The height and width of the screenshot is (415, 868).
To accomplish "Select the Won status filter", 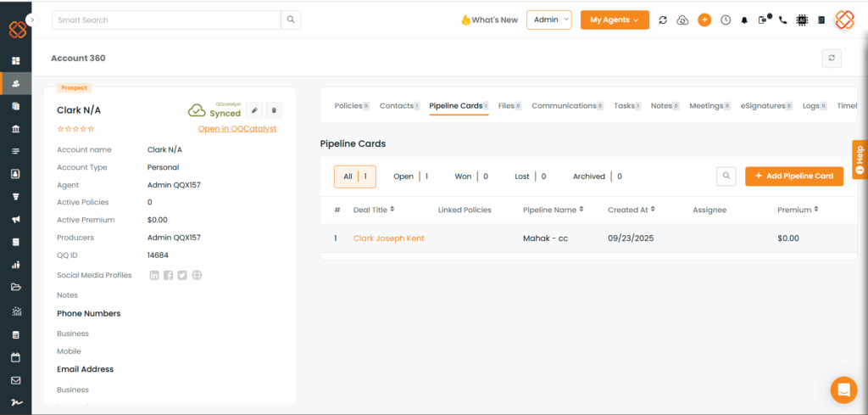I will click(471, 177).
